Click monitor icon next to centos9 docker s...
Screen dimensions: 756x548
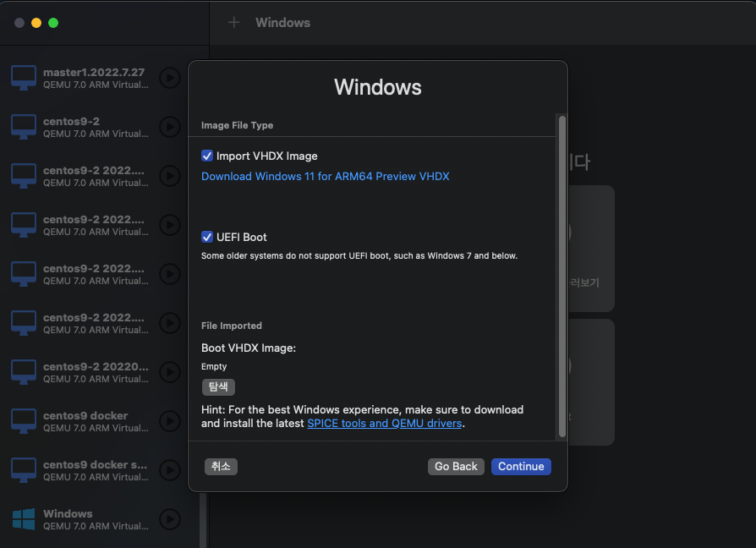[24, 470]
